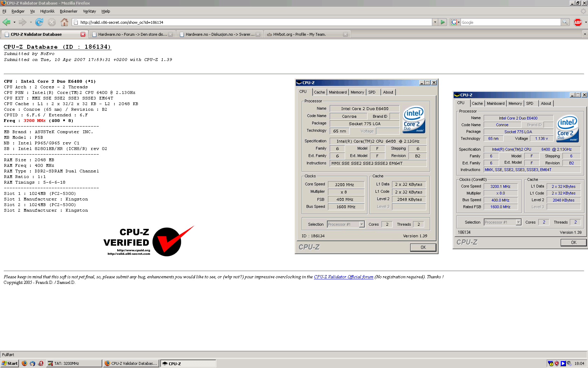Image resolution: width=588 pixels, height=368 pixels.
Task: Switch to the CPU-Z taskbar button
Action: click(188, 363)
